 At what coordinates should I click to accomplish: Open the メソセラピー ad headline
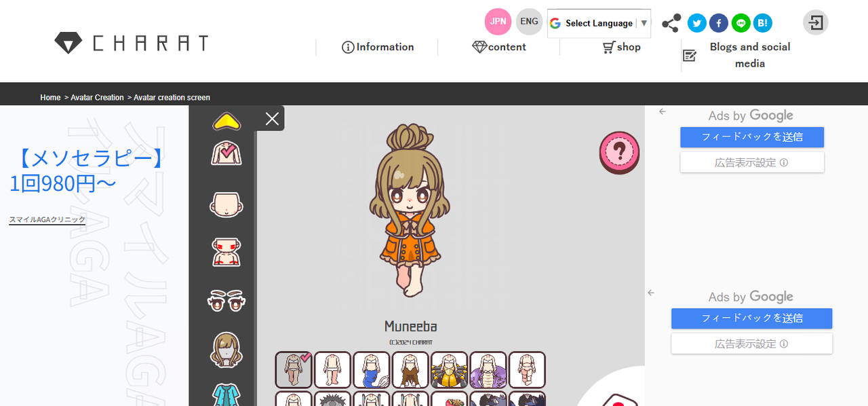pyautogui.click(x=88, y=170)
